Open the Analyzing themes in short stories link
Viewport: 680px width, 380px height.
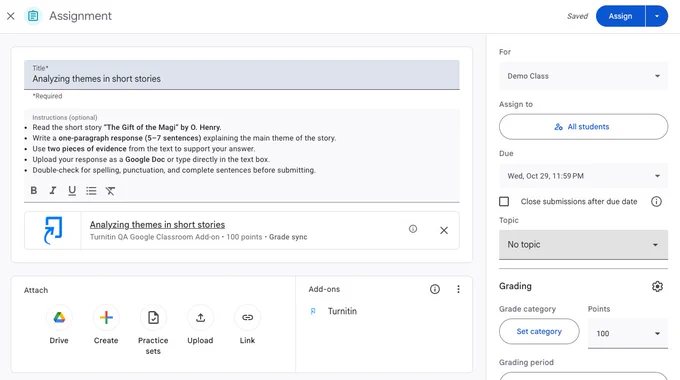point(157,225)
